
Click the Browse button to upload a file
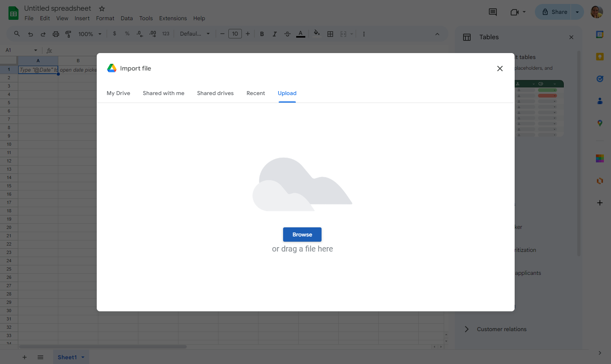302,234
